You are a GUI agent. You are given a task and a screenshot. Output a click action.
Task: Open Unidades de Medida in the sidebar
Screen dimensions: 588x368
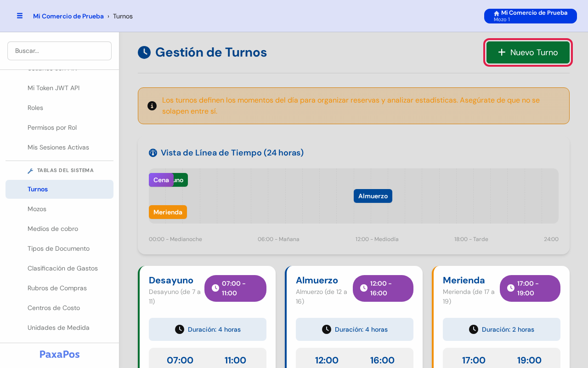(x=60, y=328)
